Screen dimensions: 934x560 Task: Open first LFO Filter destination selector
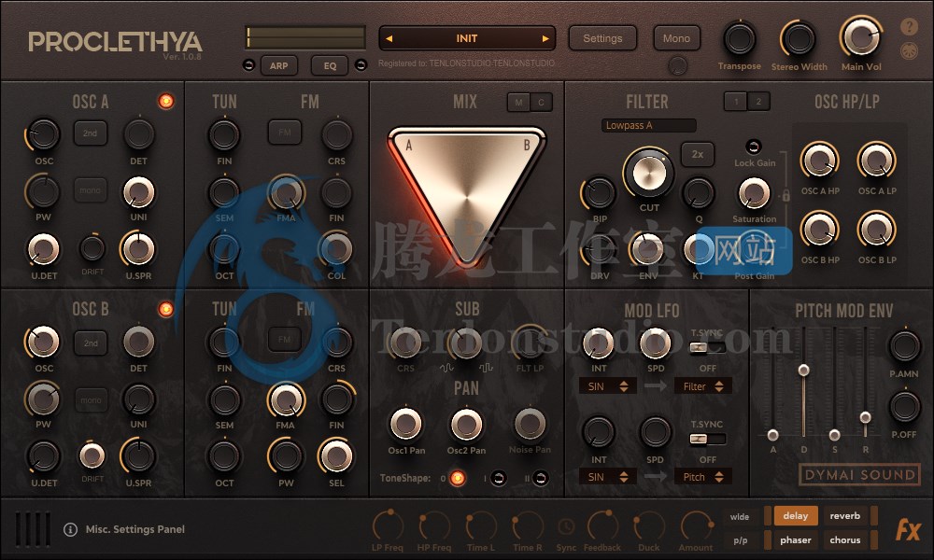point(703,386)
